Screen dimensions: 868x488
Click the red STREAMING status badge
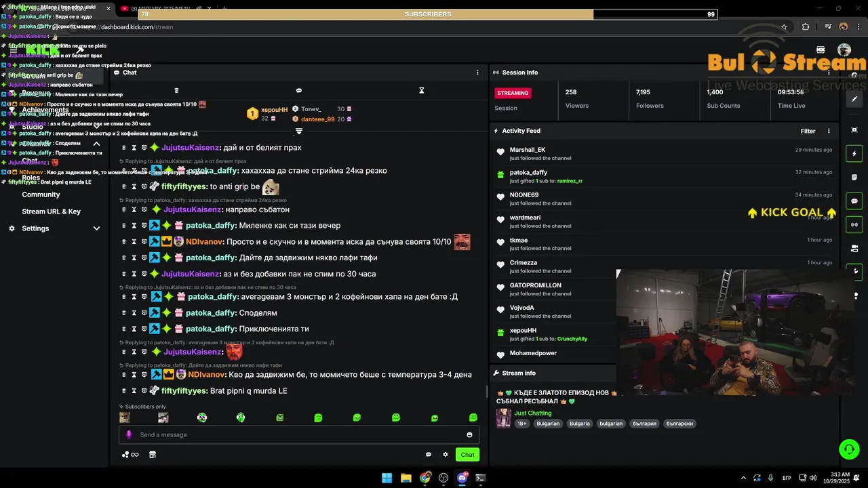click(513, 93)
